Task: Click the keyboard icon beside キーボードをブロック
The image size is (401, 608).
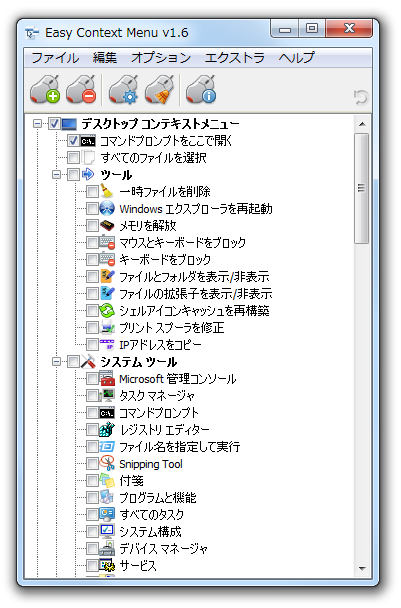Action: point(107,259)
